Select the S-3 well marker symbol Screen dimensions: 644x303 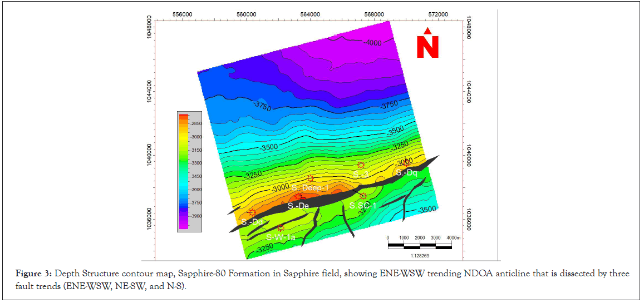click(361, 165)
